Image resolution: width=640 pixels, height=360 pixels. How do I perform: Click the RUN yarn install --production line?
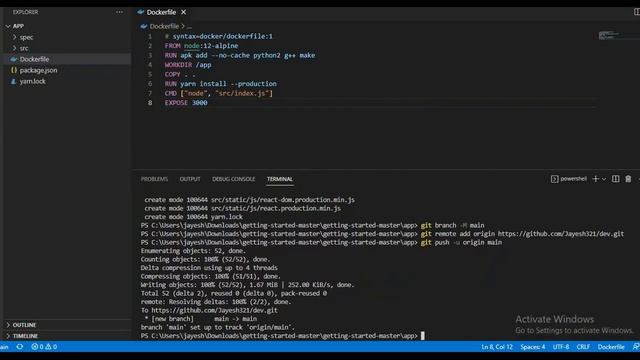click(220, 84)
